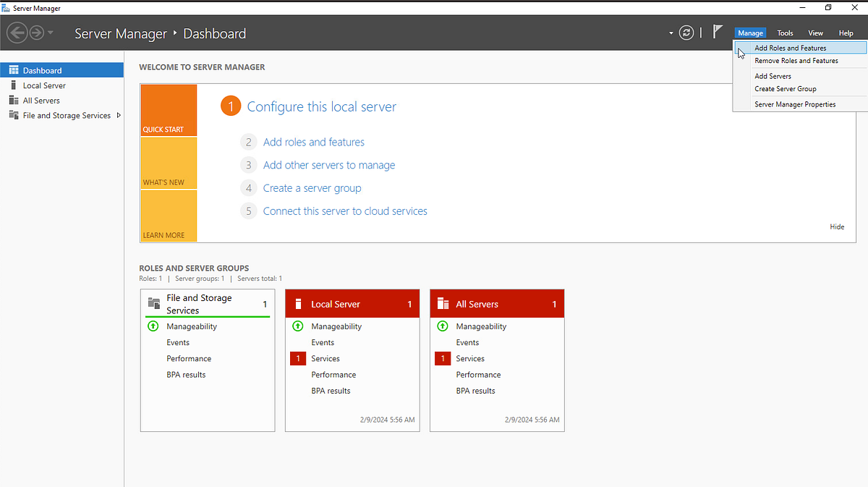Select Server Manager Properties menu item
This screenshot has width=868, height=487.
click(x=795, y=104)
